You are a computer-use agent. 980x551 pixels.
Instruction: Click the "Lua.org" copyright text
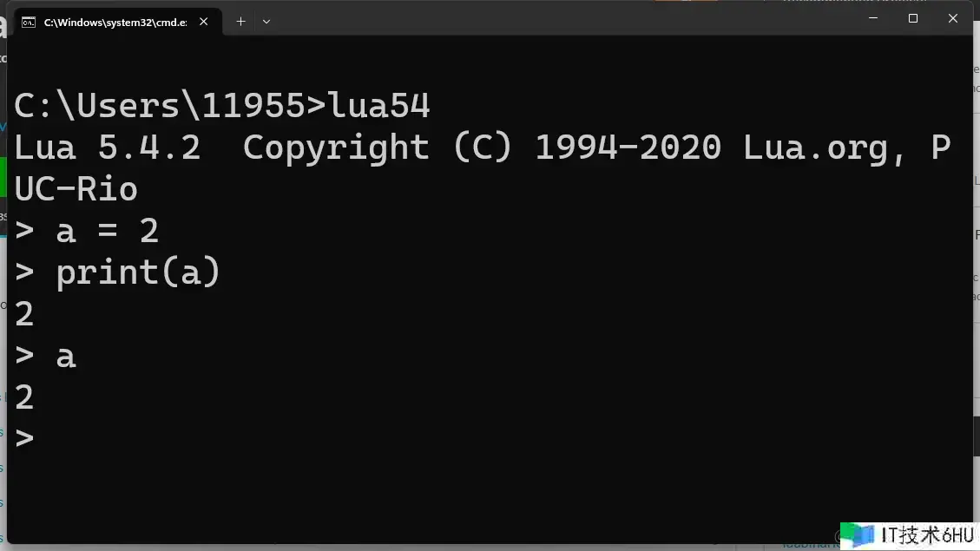815,148
